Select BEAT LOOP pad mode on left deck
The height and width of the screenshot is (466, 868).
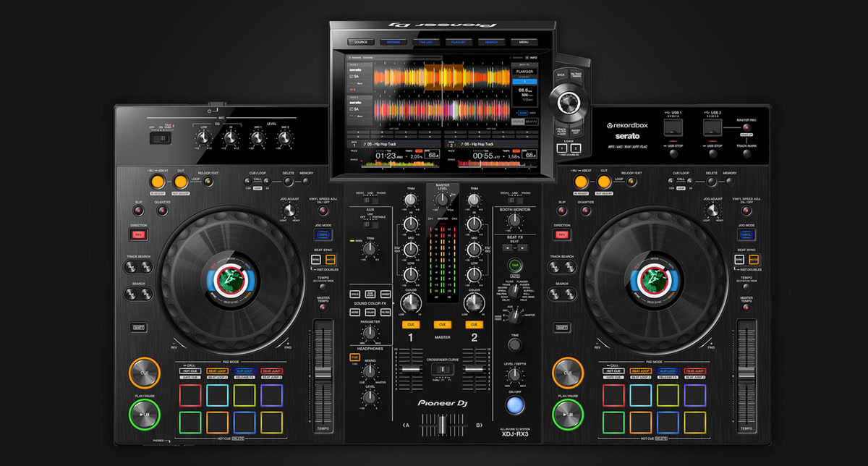coord(217,370)
